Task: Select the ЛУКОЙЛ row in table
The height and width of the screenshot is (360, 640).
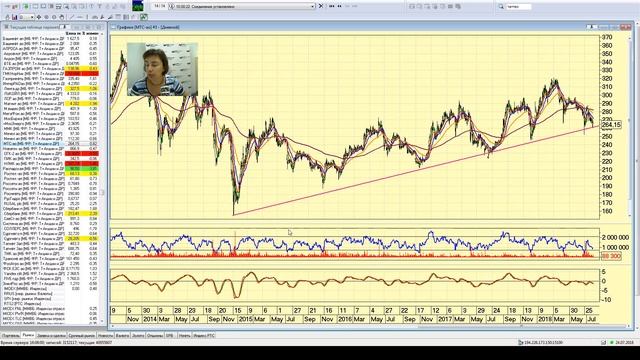Action: [51, 93]
